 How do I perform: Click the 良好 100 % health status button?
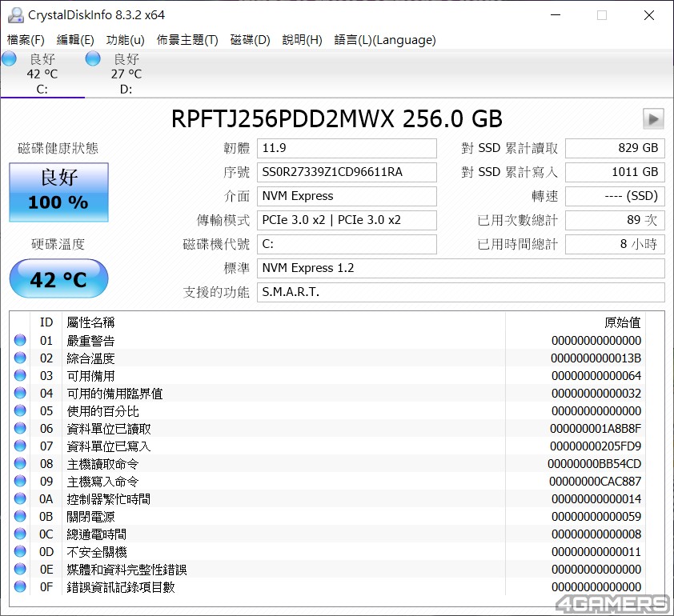pyautogui.click(x=58, y=192)
